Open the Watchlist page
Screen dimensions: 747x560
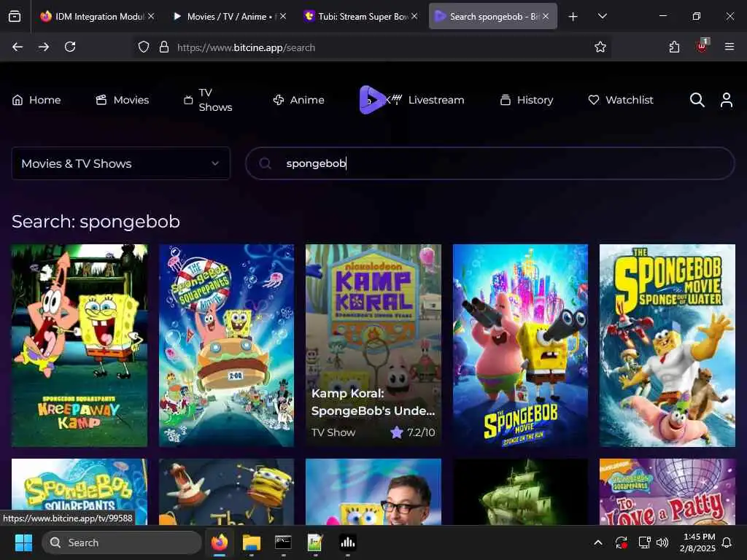tap(621, 100)
